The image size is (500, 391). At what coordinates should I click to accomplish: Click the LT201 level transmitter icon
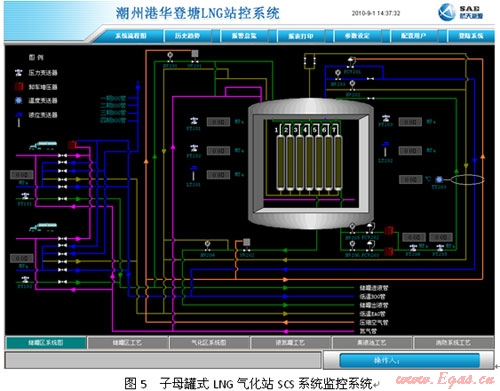(193, 173)
